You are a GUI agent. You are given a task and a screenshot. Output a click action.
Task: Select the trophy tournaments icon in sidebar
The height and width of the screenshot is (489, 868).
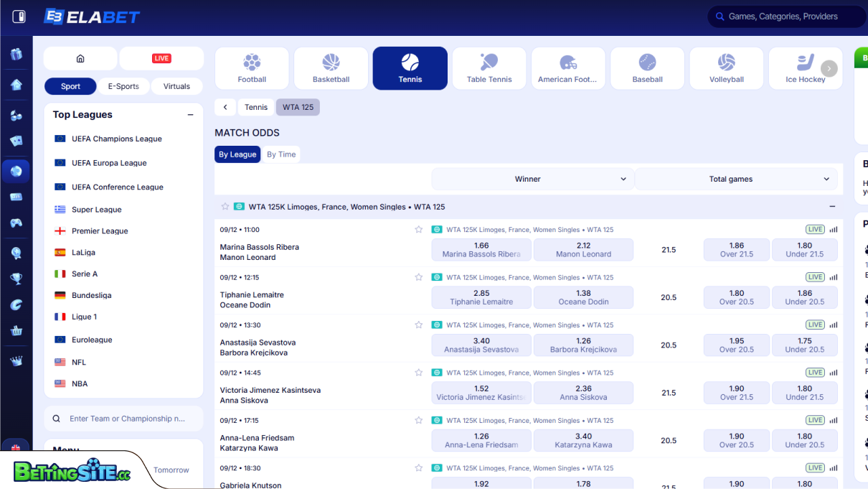[x=16, y=279]
